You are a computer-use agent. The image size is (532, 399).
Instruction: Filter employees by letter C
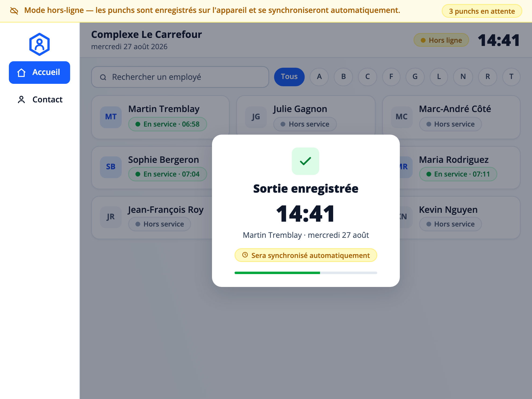point(368,77)
